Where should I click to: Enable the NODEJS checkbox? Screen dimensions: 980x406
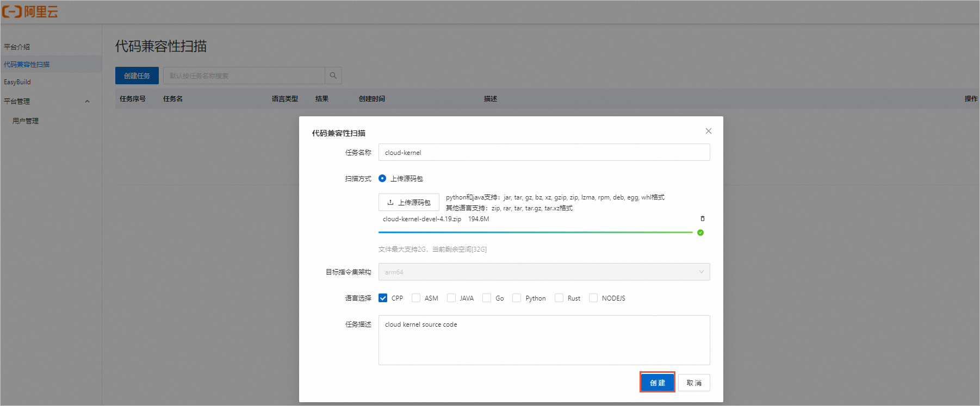593,298
